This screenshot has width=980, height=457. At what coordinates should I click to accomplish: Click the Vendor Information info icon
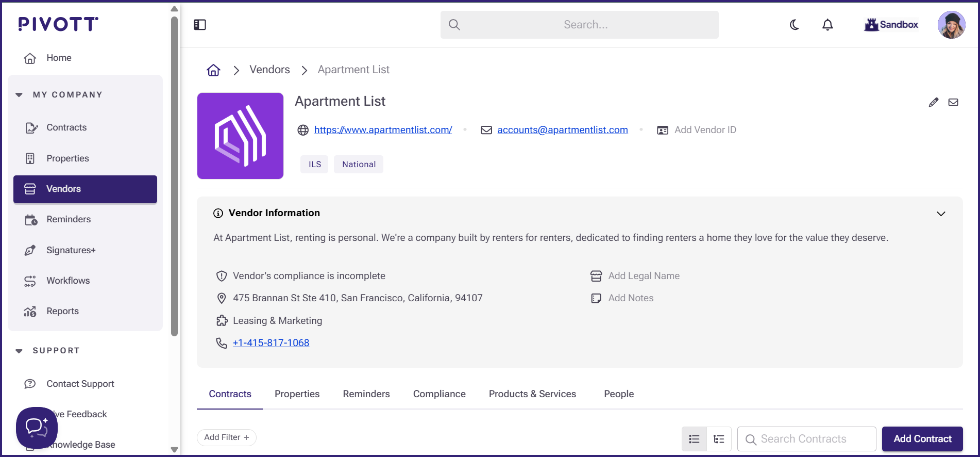tap(218, 213)
